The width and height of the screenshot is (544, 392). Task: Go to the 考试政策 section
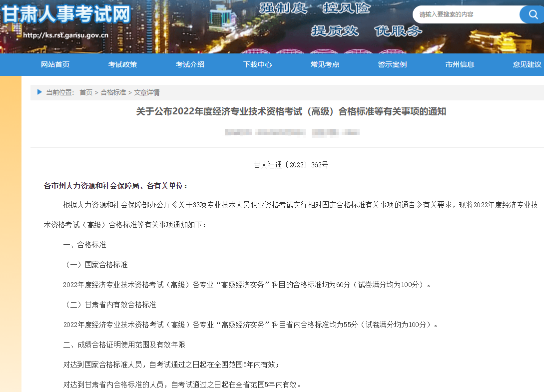pos(122,64)
